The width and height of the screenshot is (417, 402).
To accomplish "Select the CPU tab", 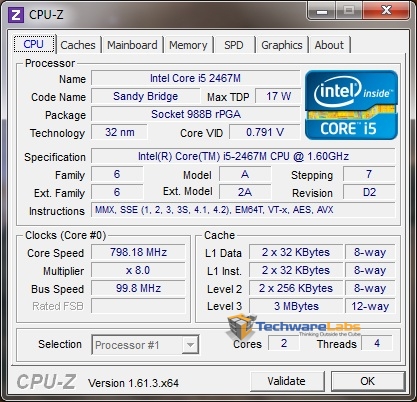I will [x=34, y=44].
